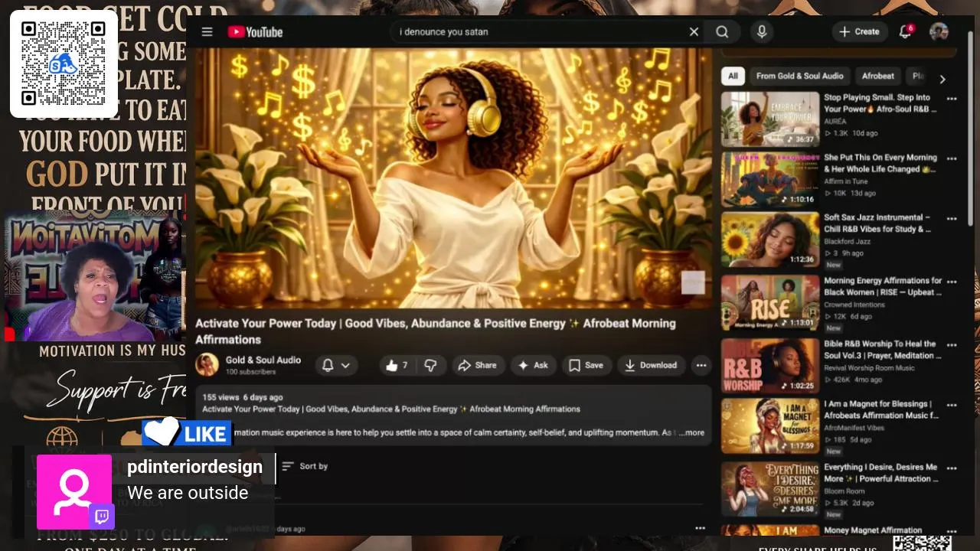The image size is (980, 551).
Task: Open the first comment's options menu
Action: [700, 528]
